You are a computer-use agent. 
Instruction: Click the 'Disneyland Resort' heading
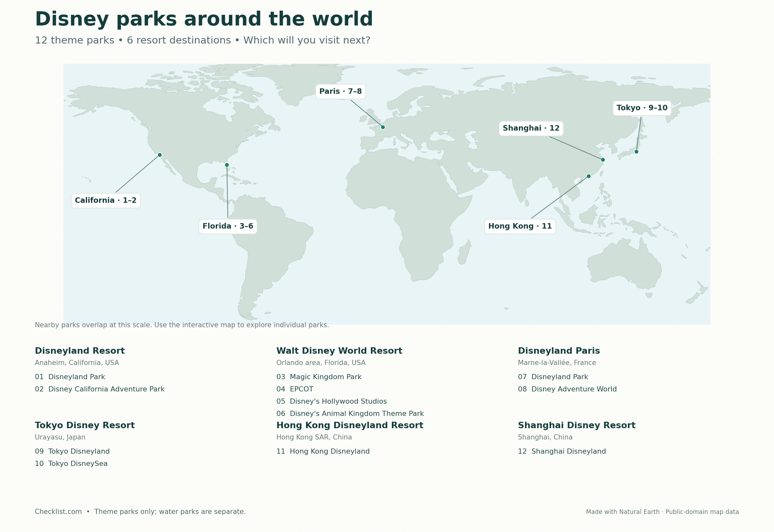pos(80,351)
